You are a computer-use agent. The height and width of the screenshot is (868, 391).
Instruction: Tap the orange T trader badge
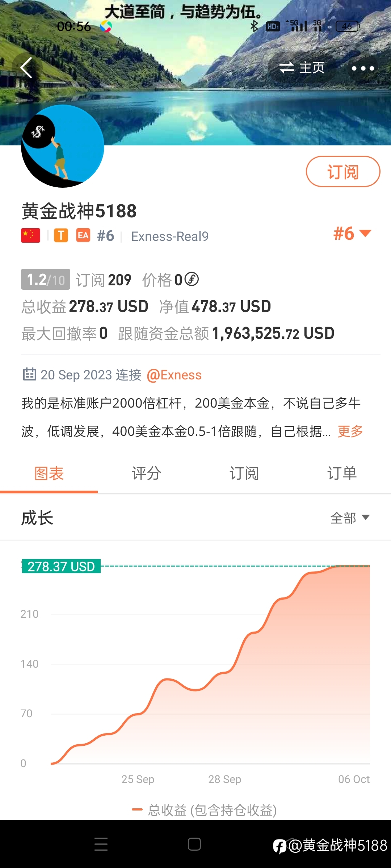(x=61, y=235)
